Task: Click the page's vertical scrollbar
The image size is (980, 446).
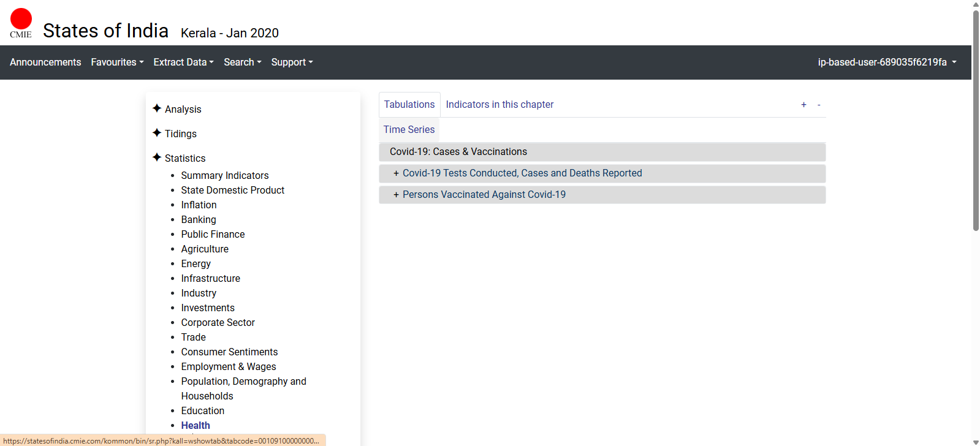Action: (x=976, y=123)
